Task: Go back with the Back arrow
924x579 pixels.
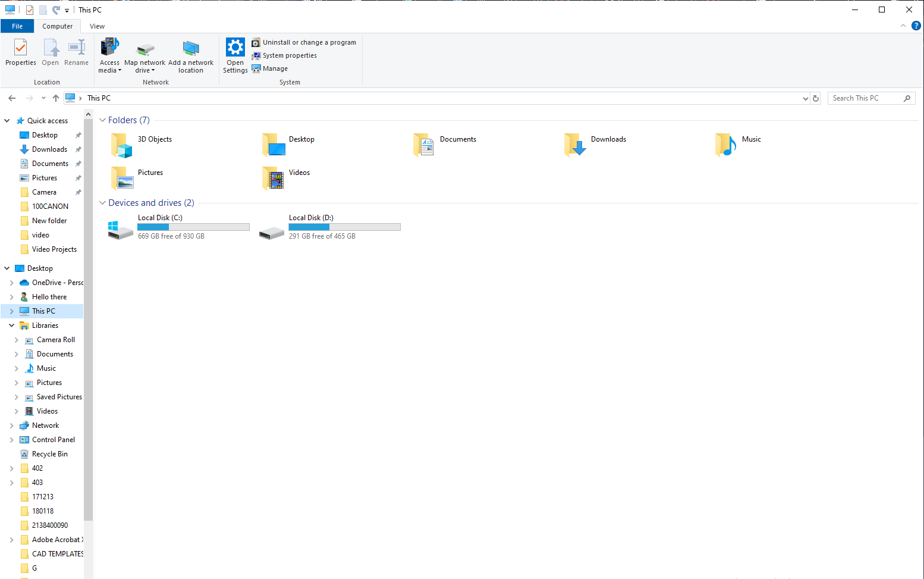Action: (x=12, y=98)
